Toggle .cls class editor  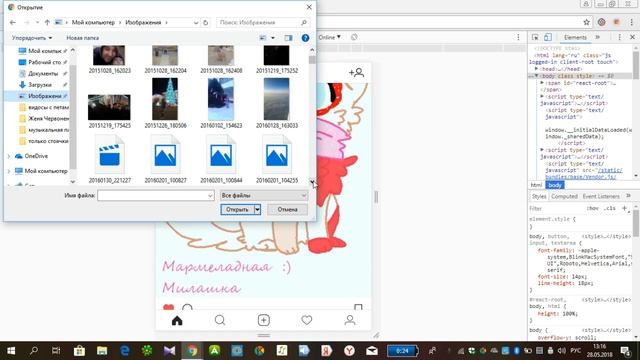point(610,208)
